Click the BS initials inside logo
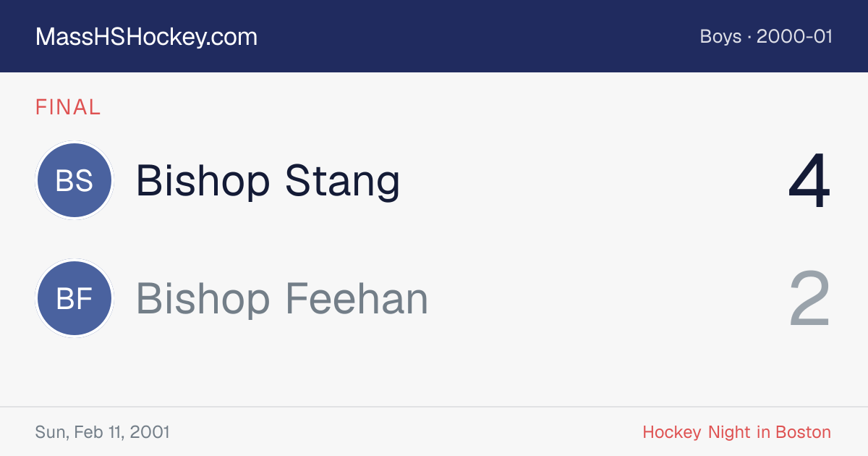This screenshot has height=456, width=868. pyautogui.click(x=75, y=180)
